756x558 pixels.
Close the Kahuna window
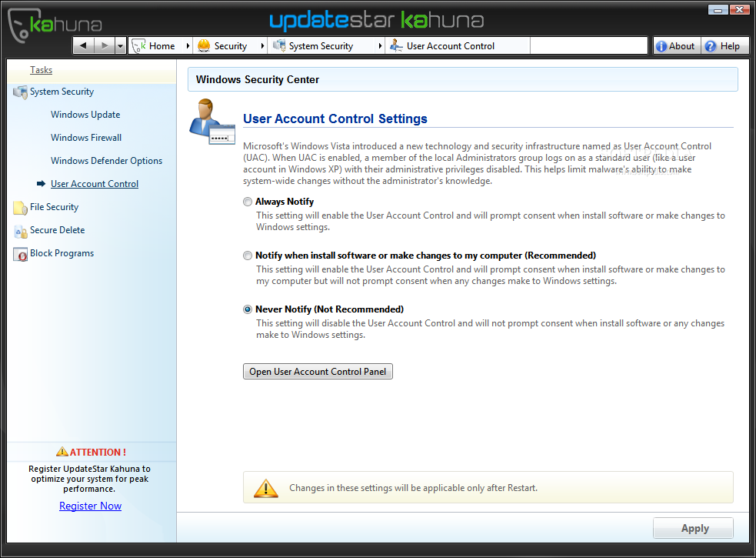click(x=739, y=10)
